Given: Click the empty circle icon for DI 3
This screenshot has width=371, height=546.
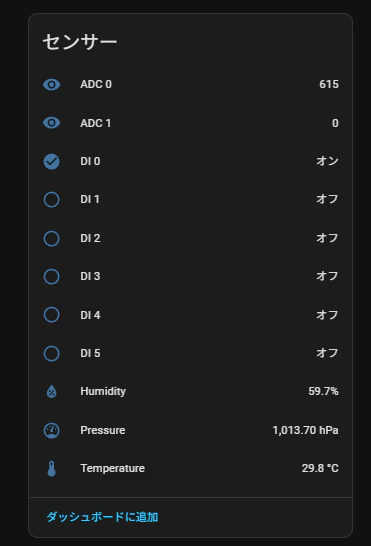Looking at the screenshot, I should point(52,276).
